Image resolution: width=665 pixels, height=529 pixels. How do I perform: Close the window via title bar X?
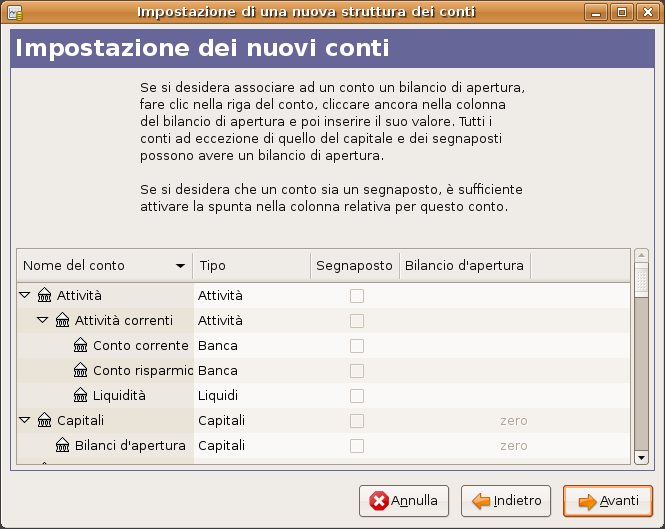click(x=648, y=12)
